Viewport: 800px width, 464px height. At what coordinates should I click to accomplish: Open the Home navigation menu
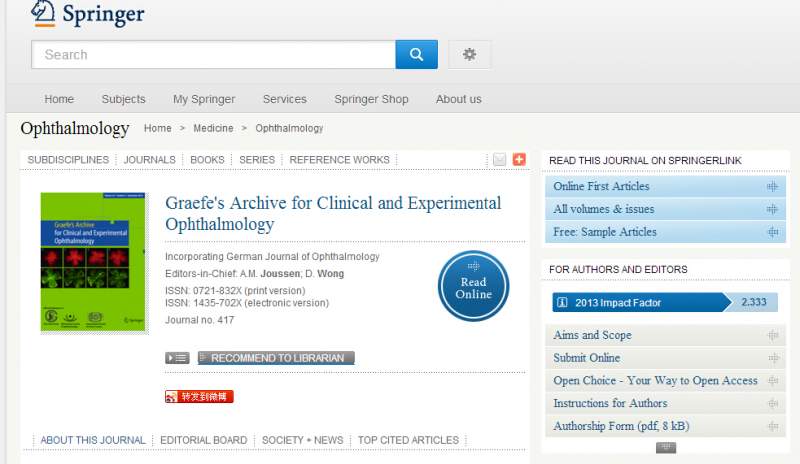(x=59, y=99)
